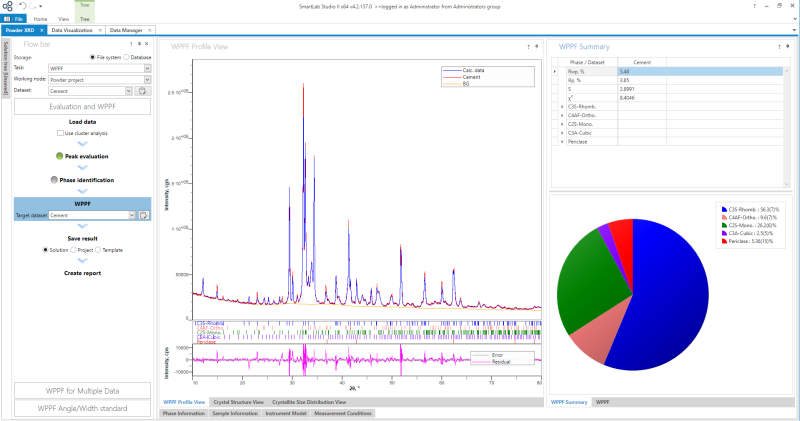
Task: Click the WPPF Summary table scroll-up arrow
Action: click(x=786, y=71)
